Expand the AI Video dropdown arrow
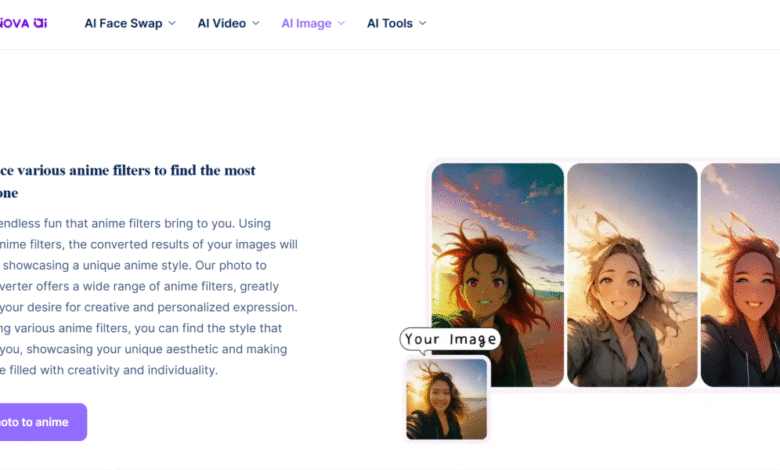Screen dimensions: 780x470 point(256,23)
